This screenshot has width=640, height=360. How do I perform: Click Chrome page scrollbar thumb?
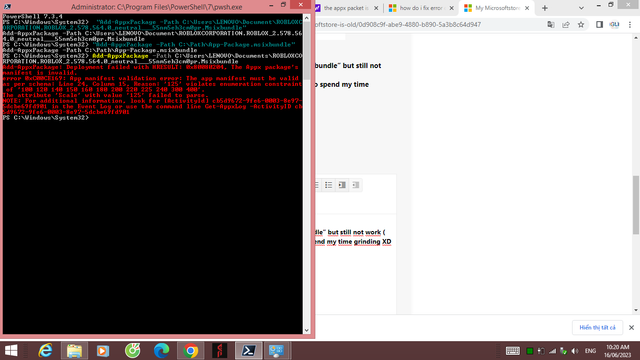coord(636,205)
